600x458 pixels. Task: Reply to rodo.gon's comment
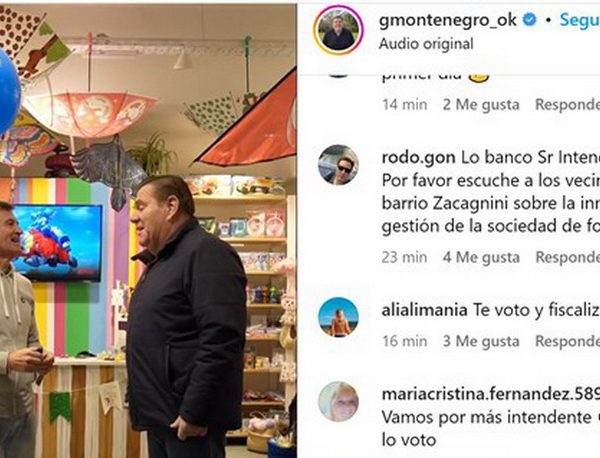pos(567,257)
